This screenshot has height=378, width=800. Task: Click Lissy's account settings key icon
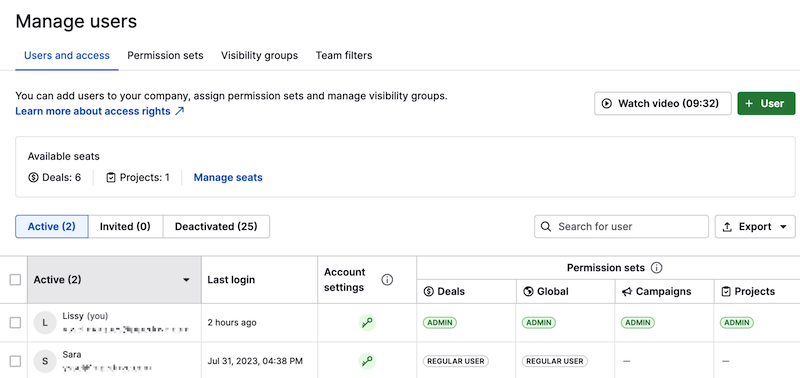[367, 322]
